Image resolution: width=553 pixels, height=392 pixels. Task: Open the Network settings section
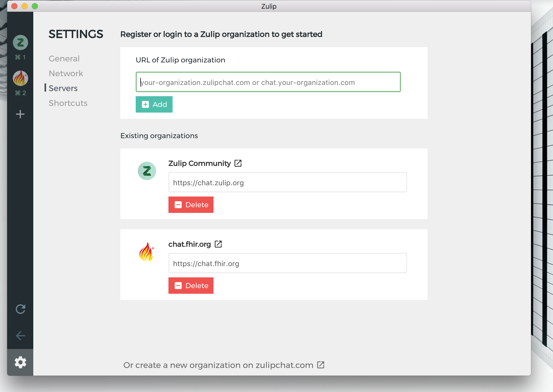[66, 73]
